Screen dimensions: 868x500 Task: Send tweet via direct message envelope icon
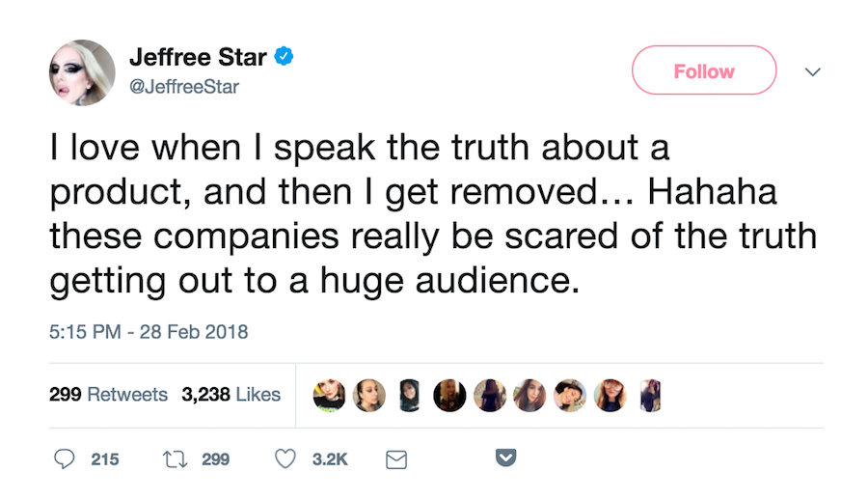click(395, 460)
